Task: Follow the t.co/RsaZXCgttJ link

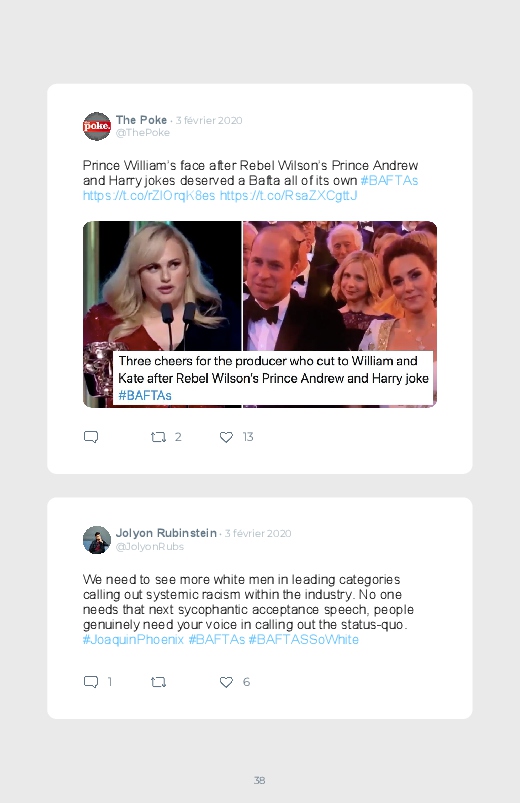Action: [288, 195]
